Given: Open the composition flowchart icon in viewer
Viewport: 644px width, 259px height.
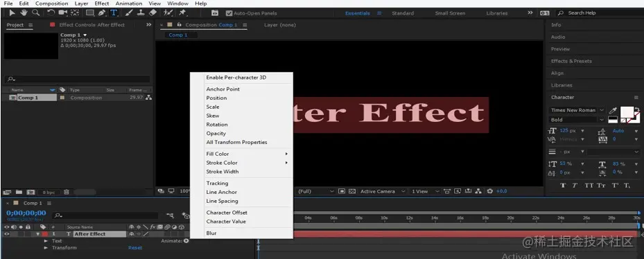Looking at the screenshot, I should (x=478, y=191).
